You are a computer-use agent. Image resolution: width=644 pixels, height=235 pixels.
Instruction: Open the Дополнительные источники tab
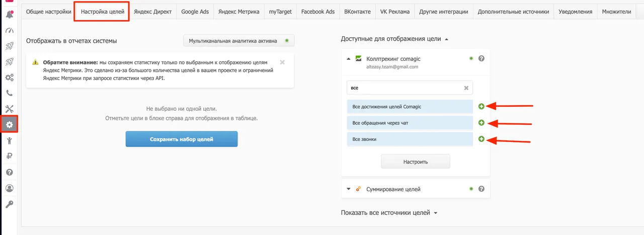[x=513, y=12]
